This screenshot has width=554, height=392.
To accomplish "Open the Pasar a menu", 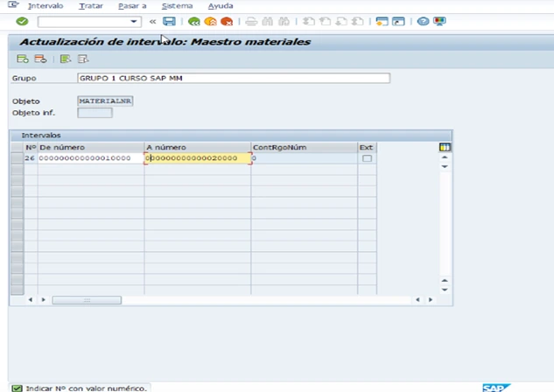I will point(132,6).
